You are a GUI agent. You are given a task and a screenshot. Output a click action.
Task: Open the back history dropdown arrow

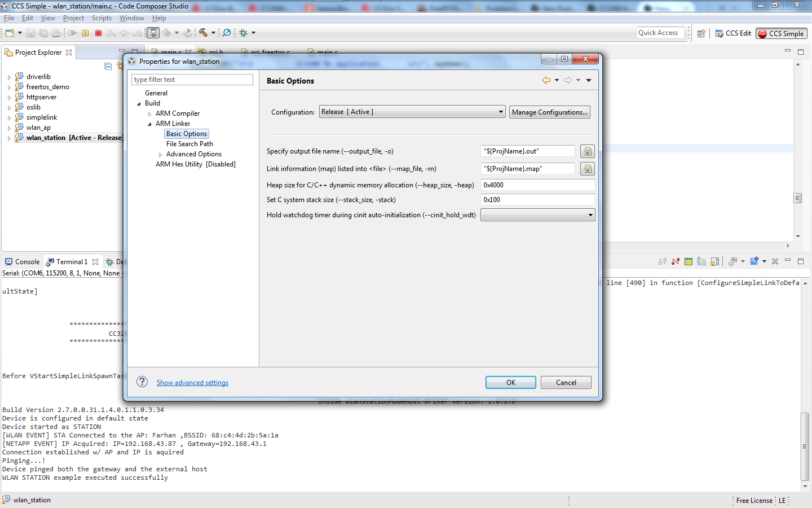click(x=557, y=80)
